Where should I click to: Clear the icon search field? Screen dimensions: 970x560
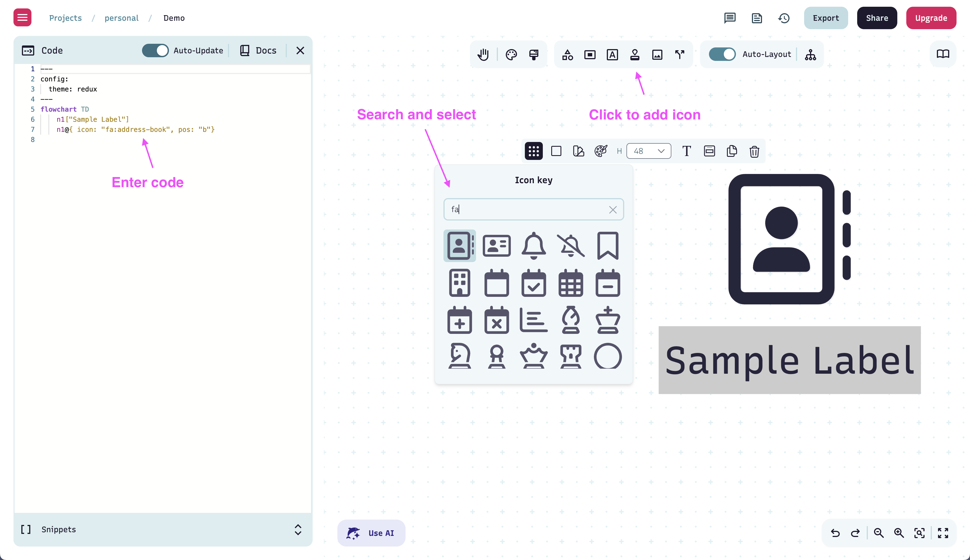[612, 210]
